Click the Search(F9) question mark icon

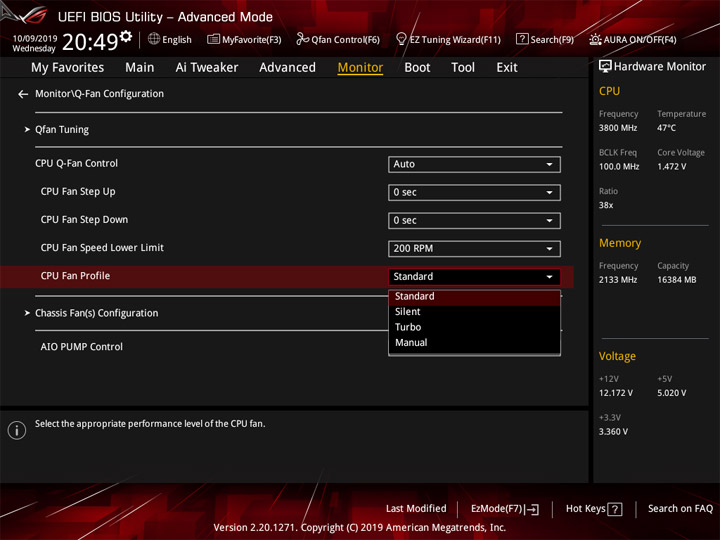click(x=522, y=39)
